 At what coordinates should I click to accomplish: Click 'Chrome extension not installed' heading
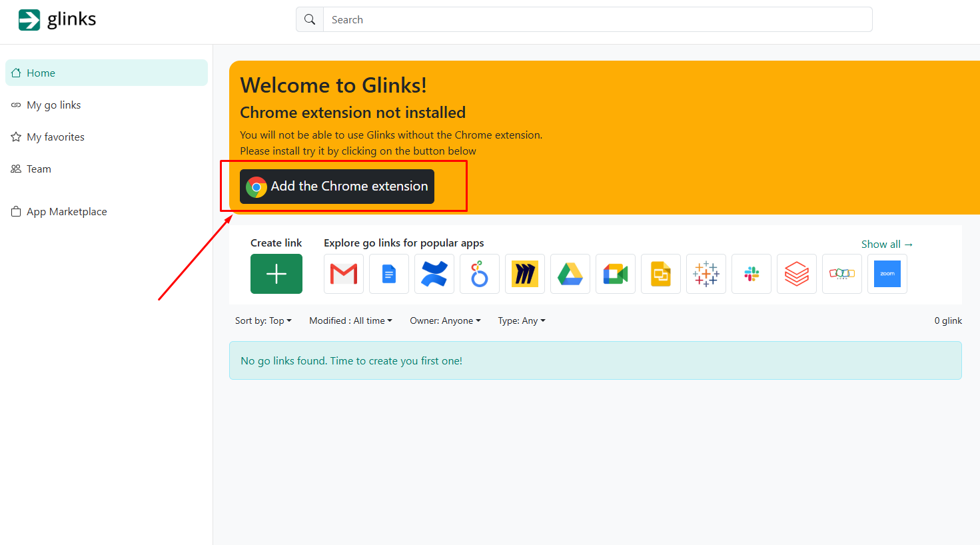(352, 113)
